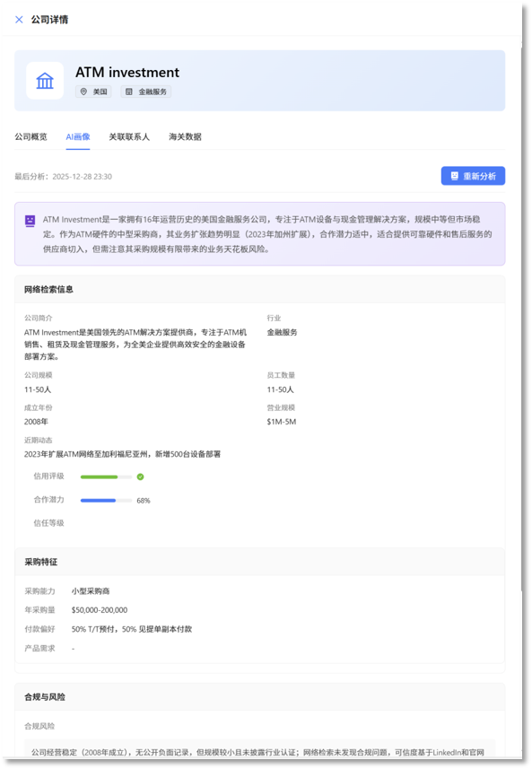The width and height of the screenshot is (532, 769).
Task: Click the AI summary paragraph in purple box
Action: pos(267,234)
